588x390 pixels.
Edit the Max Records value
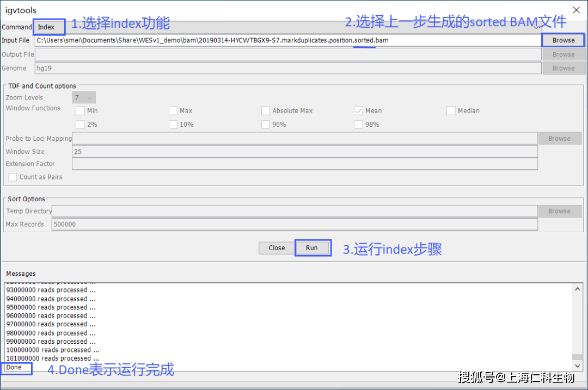tap(294, 224)
